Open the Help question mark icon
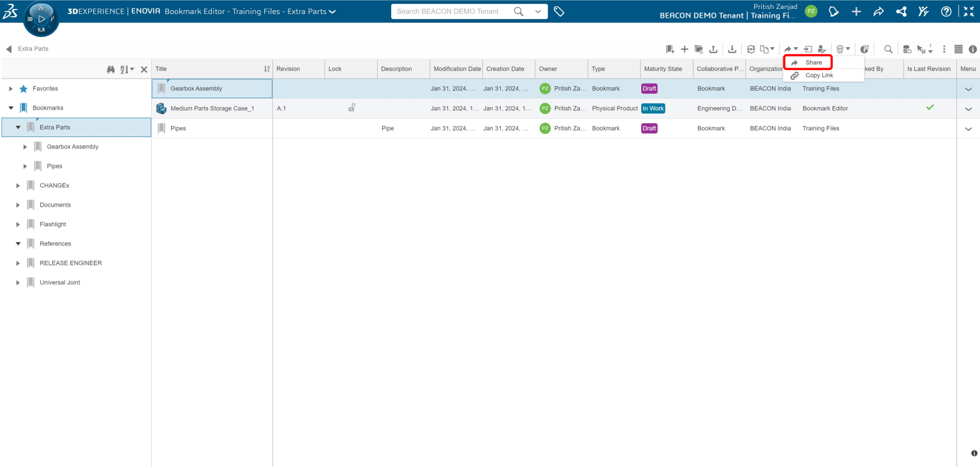Viewport: 980px width, 468px height. point(946,11)
